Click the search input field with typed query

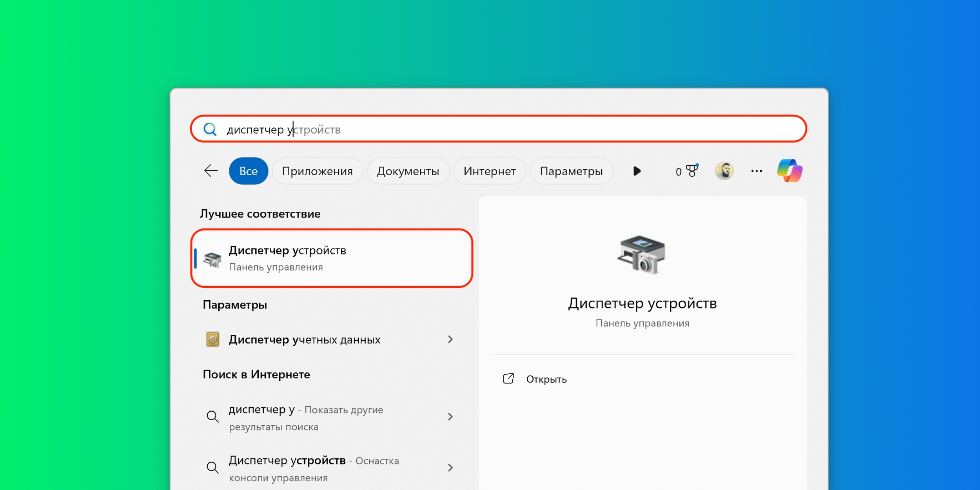498,129
